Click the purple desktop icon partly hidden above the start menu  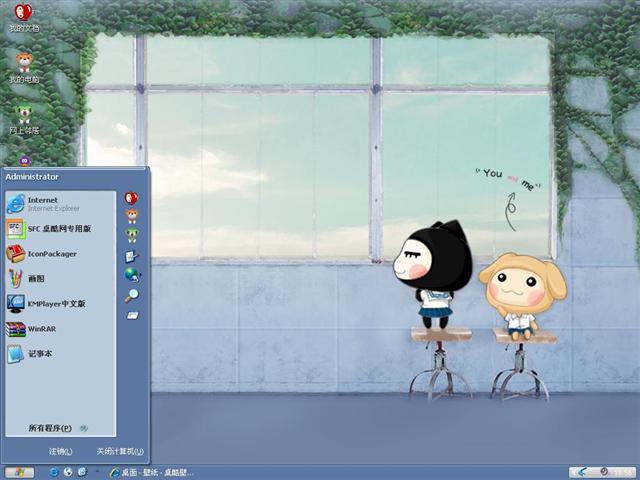pyautogui.click(x=24, y=161)
